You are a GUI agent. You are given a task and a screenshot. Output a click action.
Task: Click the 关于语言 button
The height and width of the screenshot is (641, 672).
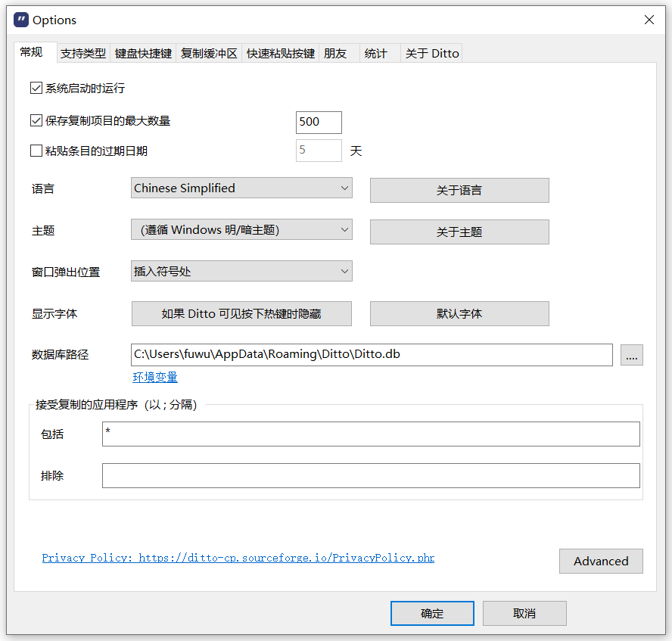[459, 190]
